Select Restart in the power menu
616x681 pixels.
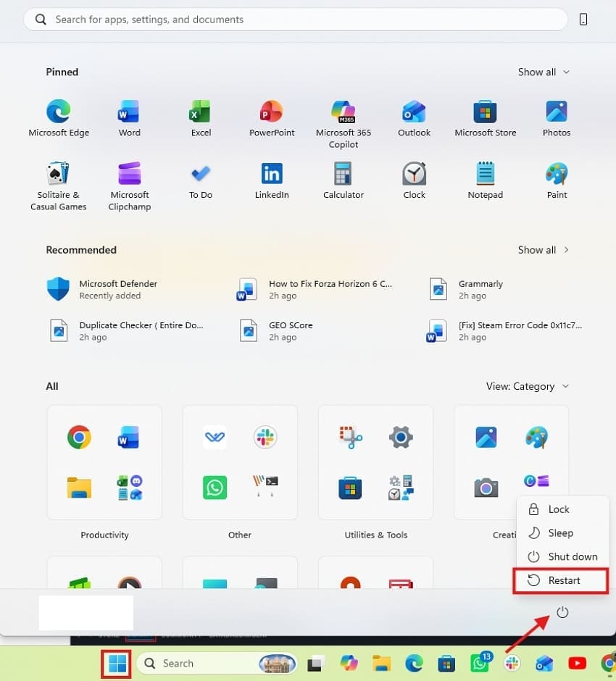(560, 581)
